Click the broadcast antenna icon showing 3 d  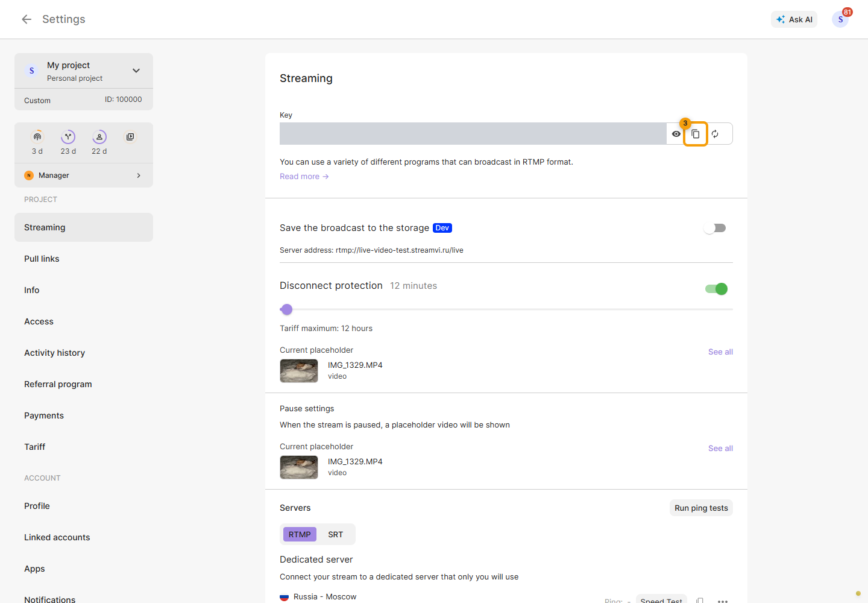coord(37,137)
